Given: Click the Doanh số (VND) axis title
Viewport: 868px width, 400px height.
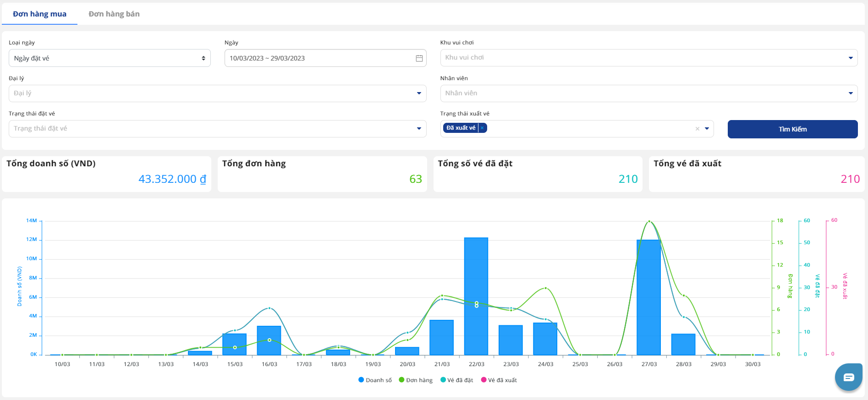Looking at the screenshot, I should coord(19,286).
